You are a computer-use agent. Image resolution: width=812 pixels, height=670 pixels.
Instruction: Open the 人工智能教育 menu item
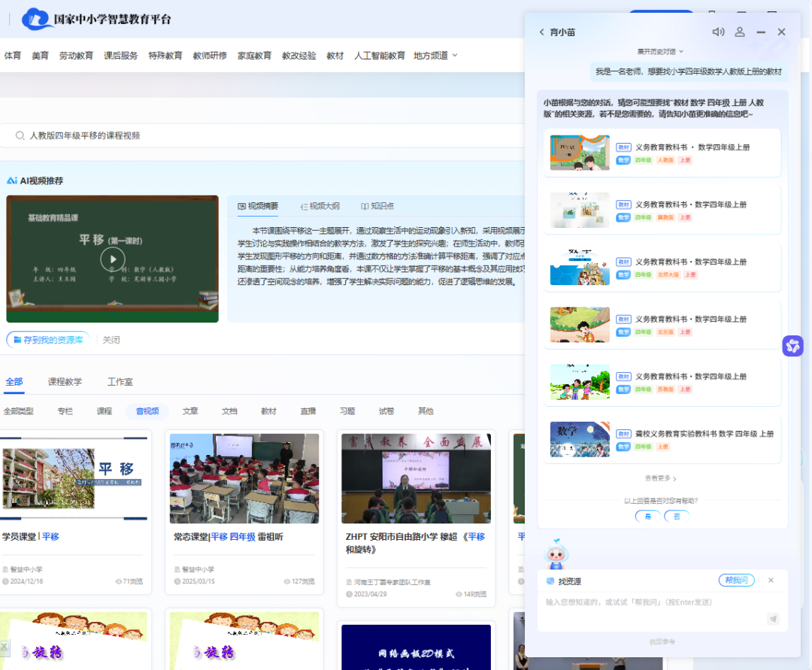(380, 55)
